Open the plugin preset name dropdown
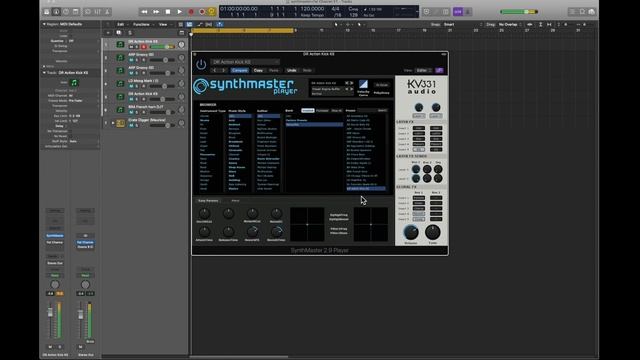The width and height of the screenshot is (640, 360). pos(245,62)
